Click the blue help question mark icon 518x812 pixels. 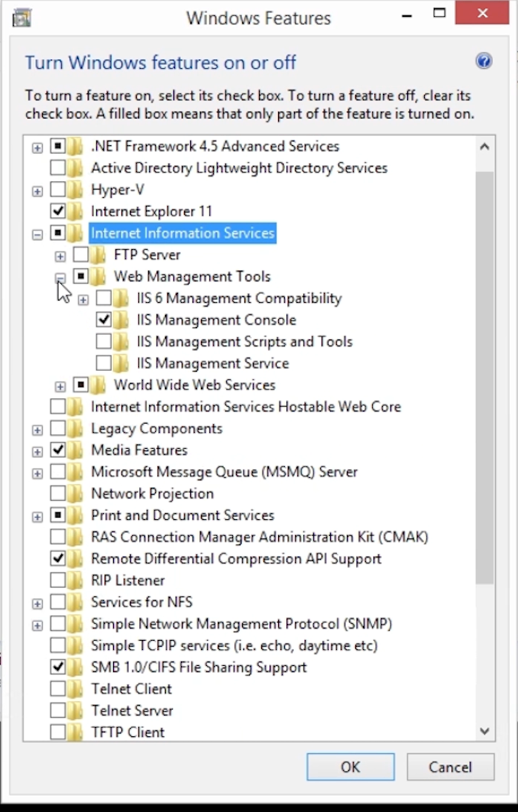(484, 62)
